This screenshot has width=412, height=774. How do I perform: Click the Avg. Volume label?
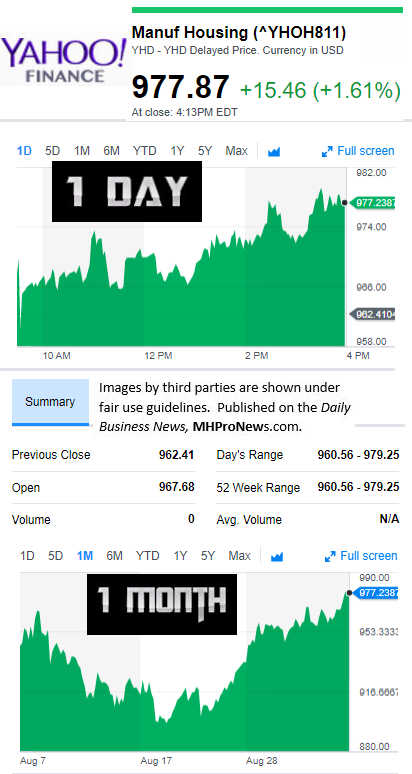pyautogui.click(x=249, y=520)
